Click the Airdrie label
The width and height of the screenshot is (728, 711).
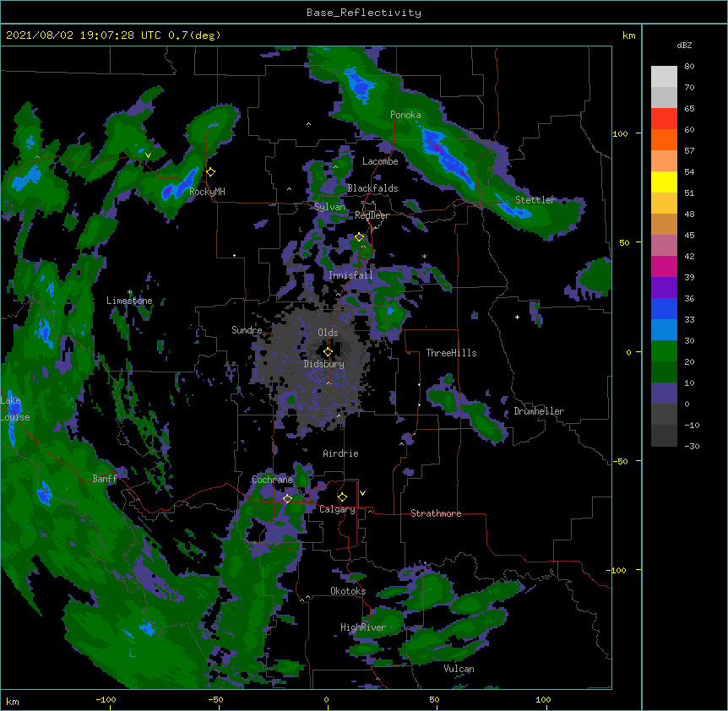[x=340, y=453]
